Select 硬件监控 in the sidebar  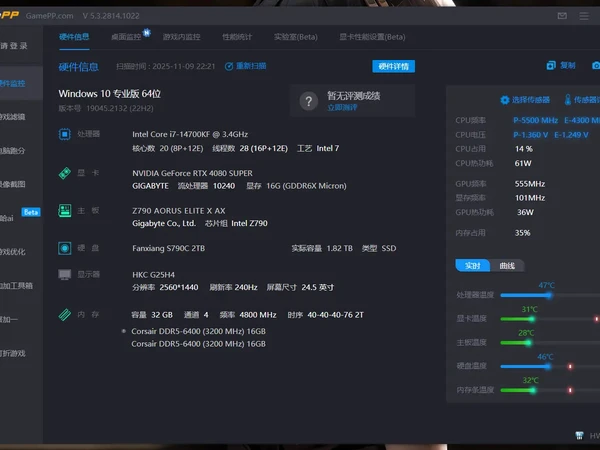coord(21,83)
